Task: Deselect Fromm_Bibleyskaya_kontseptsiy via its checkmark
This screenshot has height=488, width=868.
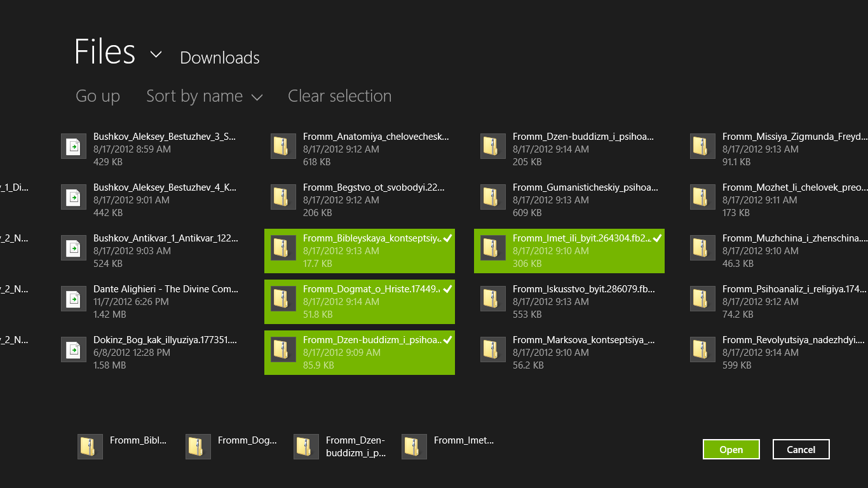Action: point(448,238)
